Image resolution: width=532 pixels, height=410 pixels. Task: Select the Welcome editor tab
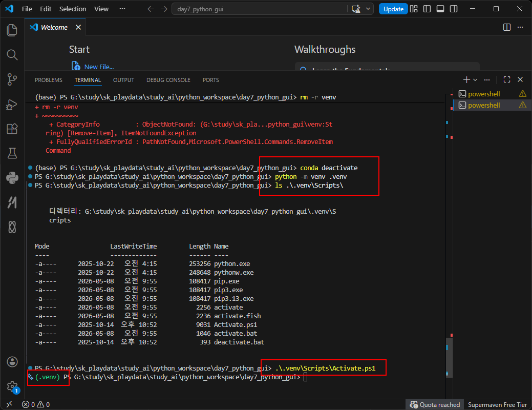click(x=54, y=27)
